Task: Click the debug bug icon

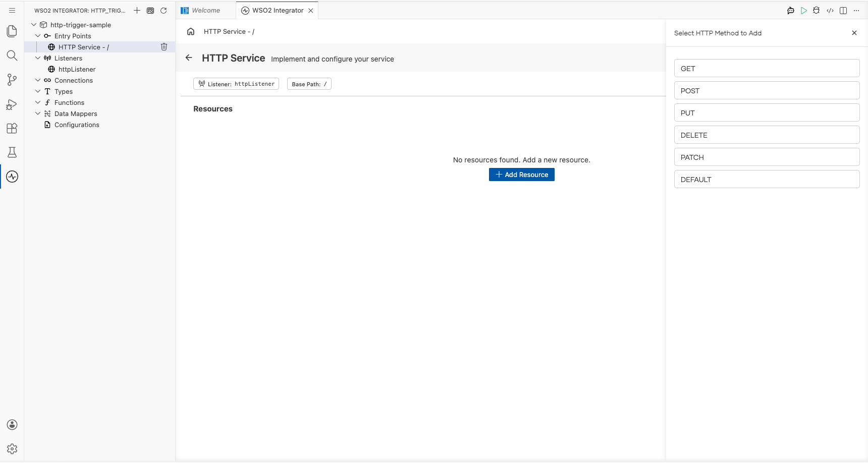Action: pos(817,10)
